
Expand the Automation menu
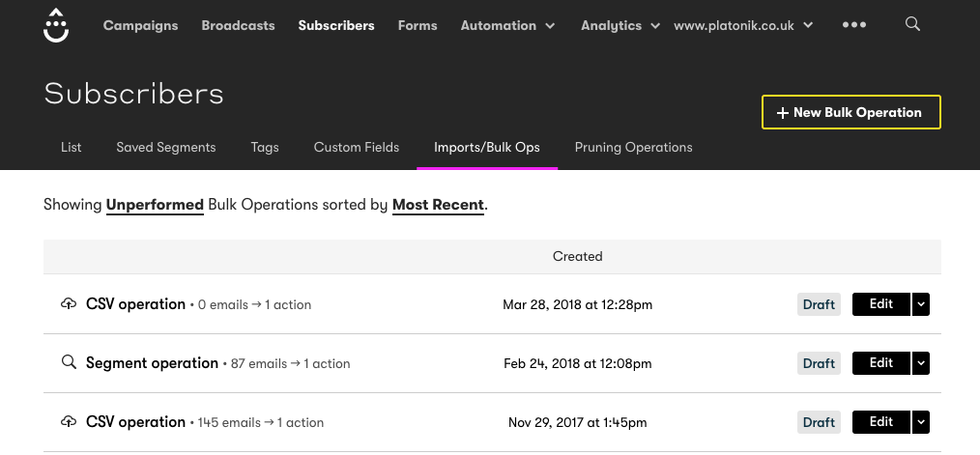point(507,26)
